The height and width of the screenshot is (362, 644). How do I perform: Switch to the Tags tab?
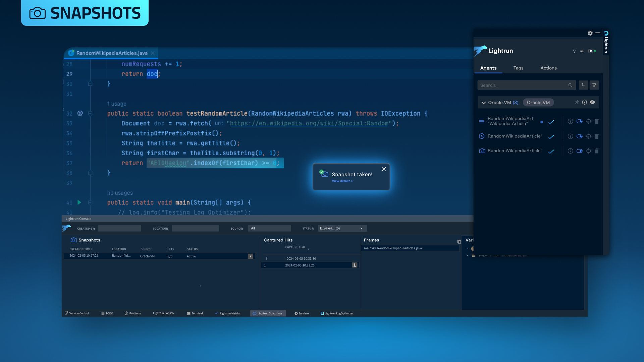pos(518,68)
